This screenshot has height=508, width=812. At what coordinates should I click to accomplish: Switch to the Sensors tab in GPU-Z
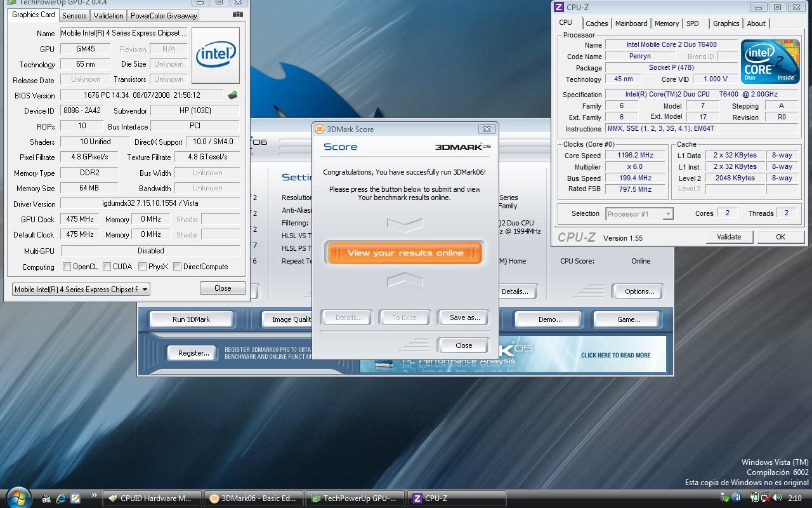click(x=74, y=16)
